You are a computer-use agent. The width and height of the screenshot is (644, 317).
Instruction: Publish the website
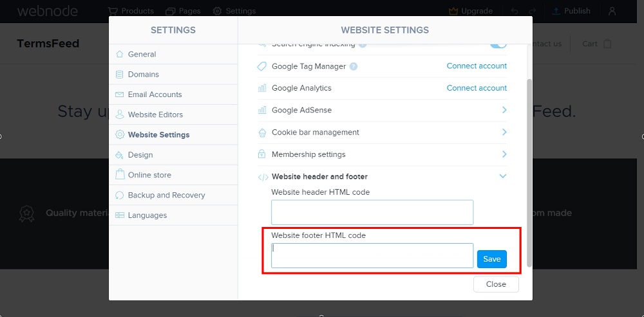(x=571, y=11)
